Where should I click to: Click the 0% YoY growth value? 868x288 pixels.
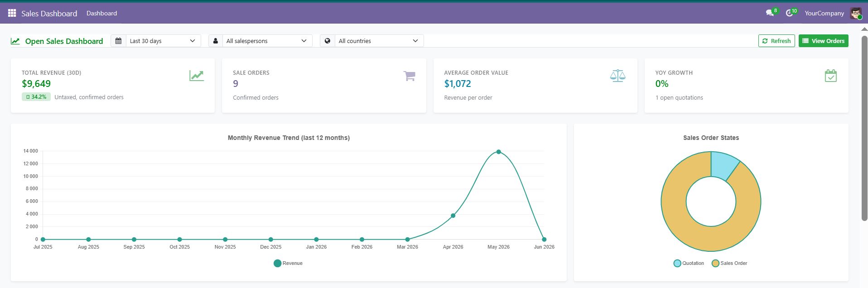(662, 84)
